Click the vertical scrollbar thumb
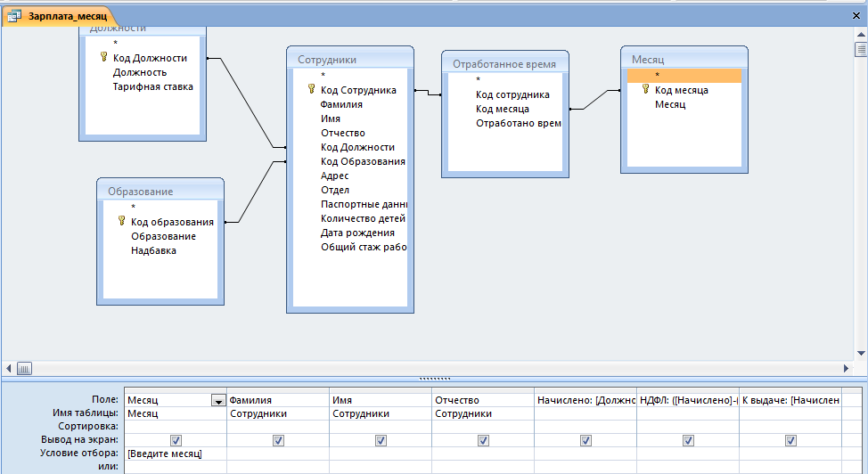Screen dimensions: 868x474 click(861, 49)
